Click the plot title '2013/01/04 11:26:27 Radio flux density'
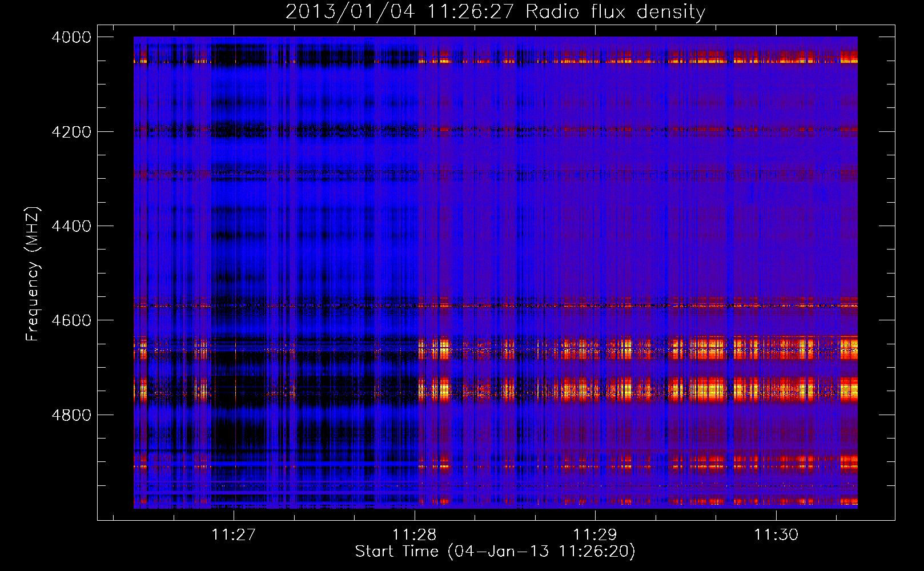This screenshot has width=924, height=571. coord(495,11)
